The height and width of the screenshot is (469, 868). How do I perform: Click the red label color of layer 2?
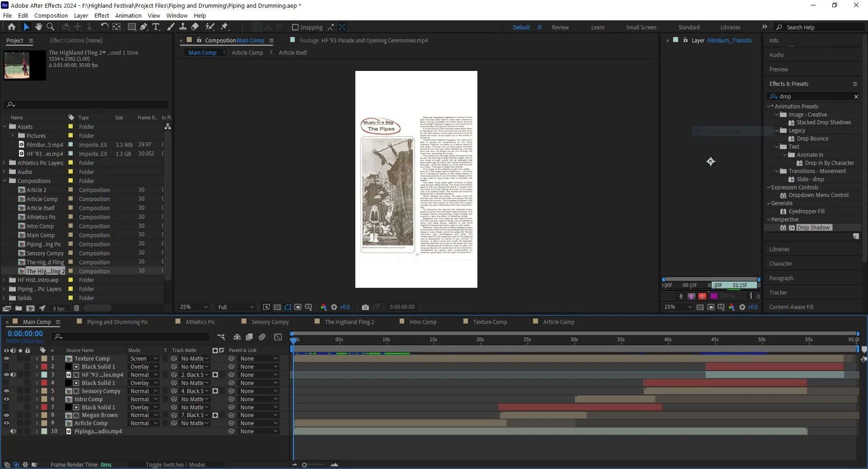click(44, 367)
